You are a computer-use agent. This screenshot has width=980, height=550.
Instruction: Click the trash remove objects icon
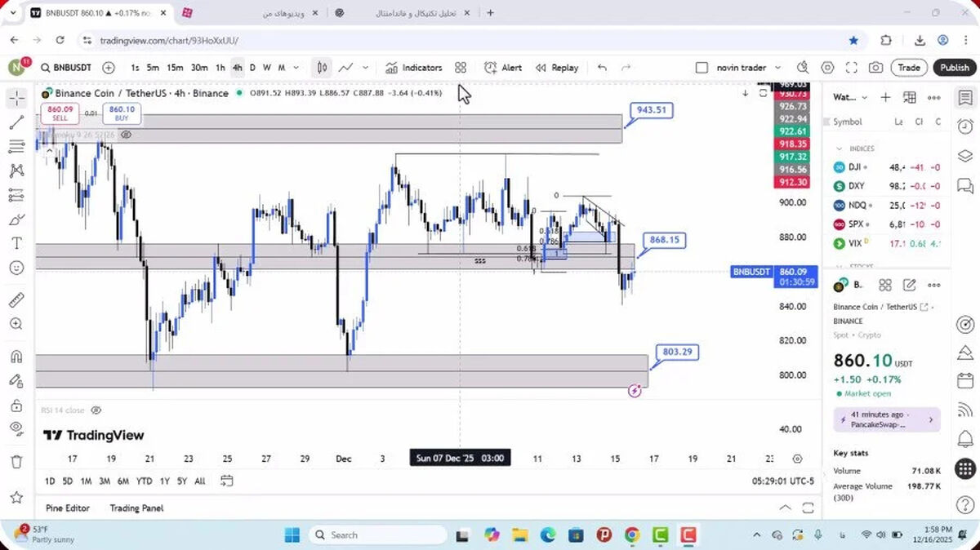(16, 462)
